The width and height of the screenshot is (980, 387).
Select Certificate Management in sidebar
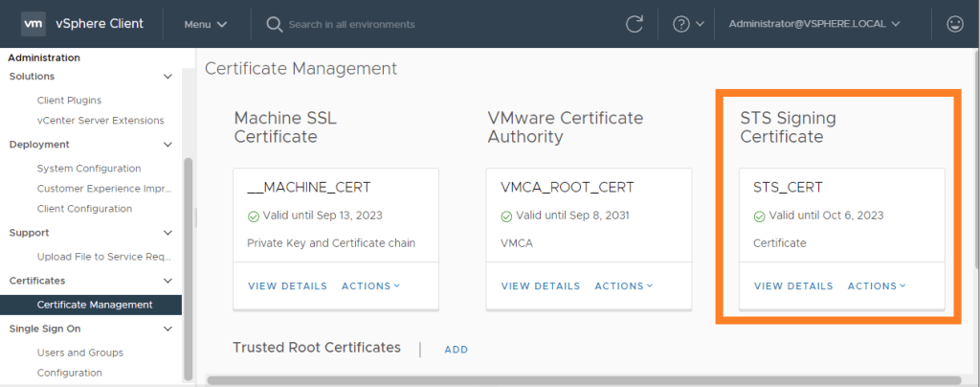91,305
